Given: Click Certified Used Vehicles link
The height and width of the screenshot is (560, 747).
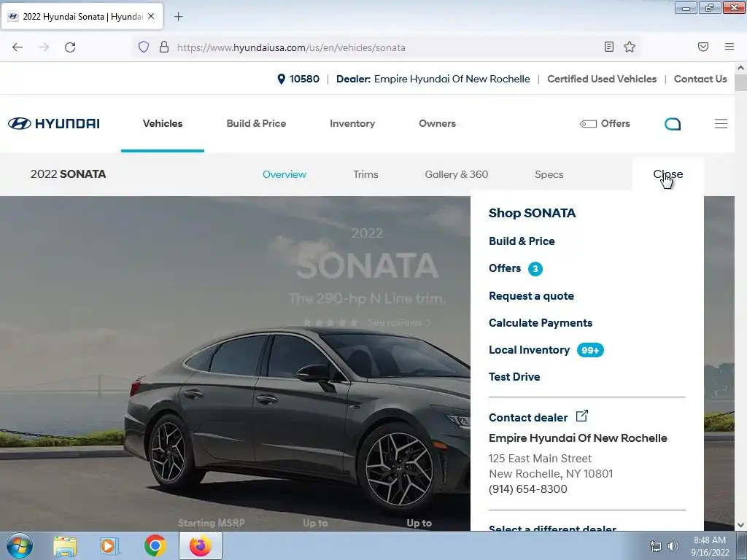Looking at the screenshot, I should click(602, 79).
